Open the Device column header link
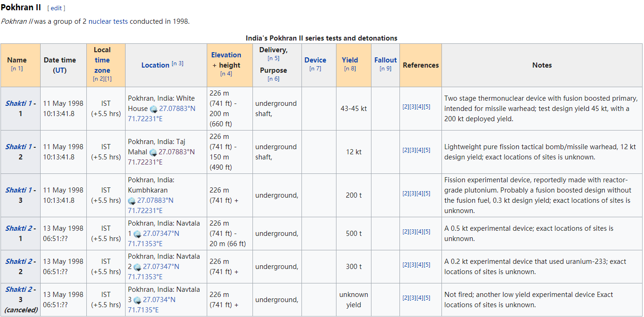 (315, 60)
